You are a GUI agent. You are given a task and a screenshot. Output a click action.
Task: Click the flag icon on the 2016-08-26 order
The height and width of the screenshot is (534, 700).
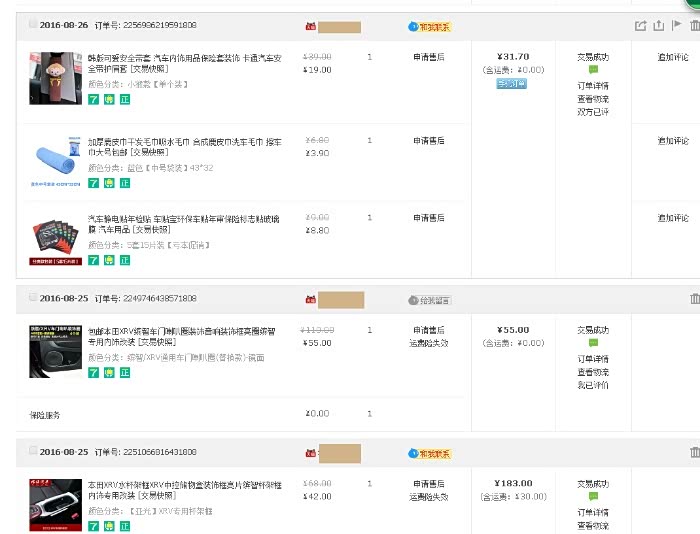(x=677, y=25)
